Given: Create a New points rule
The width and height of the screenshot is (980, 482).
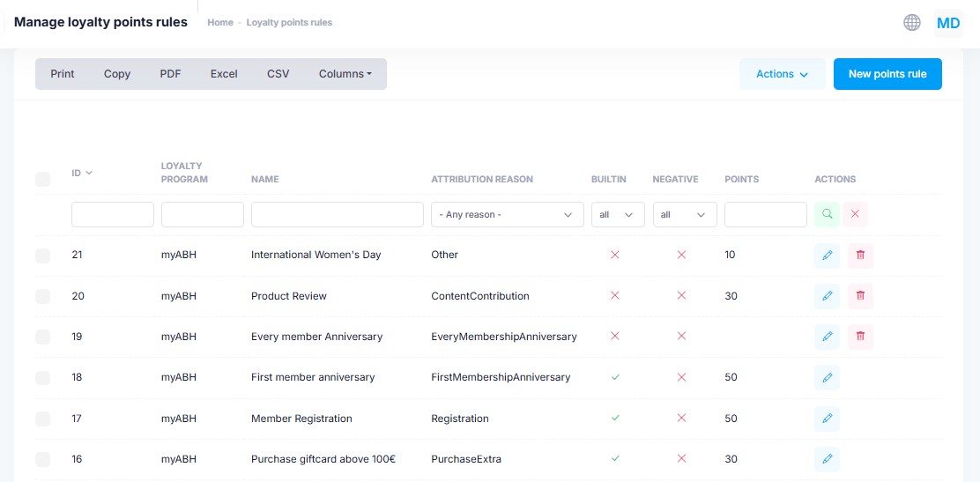Looking at the screenshot, I should 887,74.
